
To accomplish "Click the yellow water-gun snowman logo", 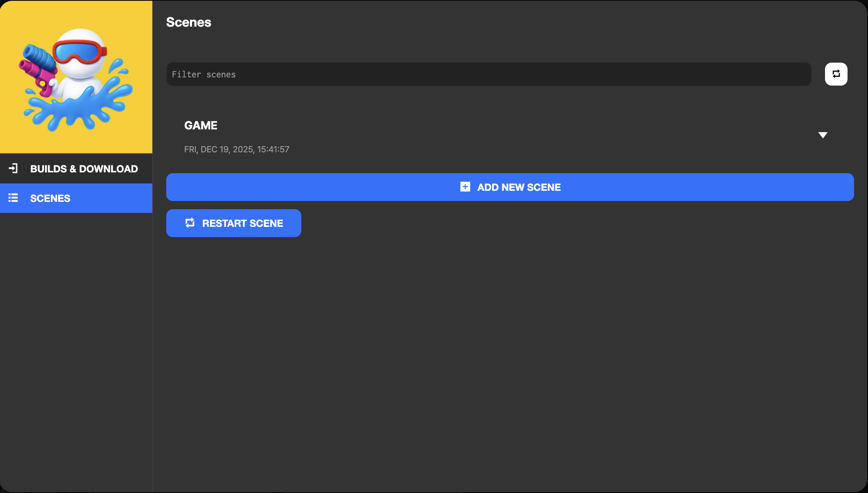I will [x=76, y=76].
